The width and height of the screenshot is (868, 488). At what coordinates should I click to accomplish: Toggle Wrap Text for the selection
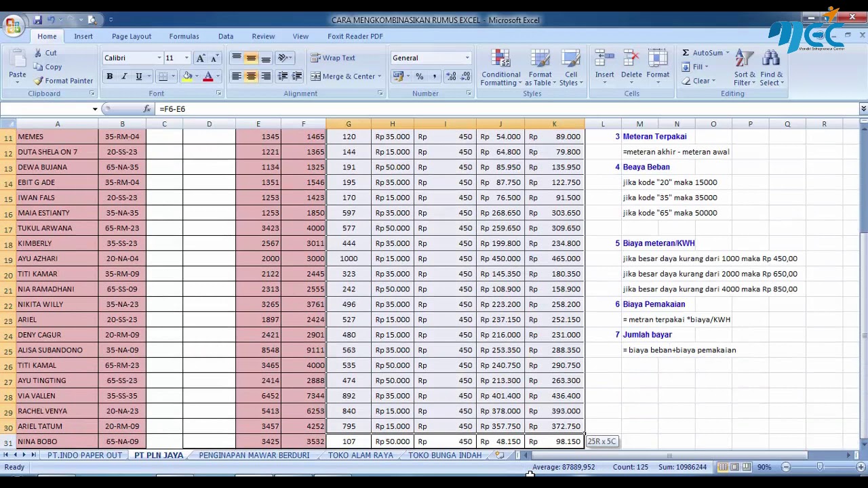click(333, 58)
